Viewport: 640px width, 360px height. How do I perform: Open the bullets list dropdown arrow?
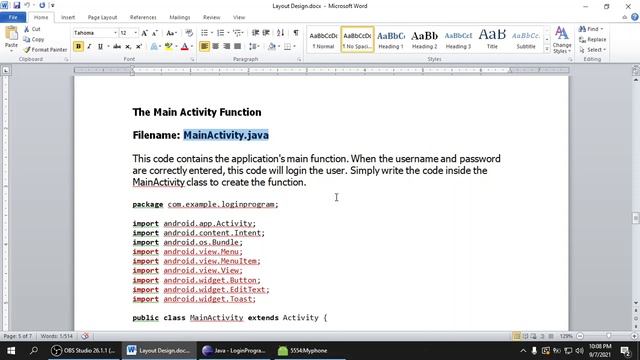(212, 33)
